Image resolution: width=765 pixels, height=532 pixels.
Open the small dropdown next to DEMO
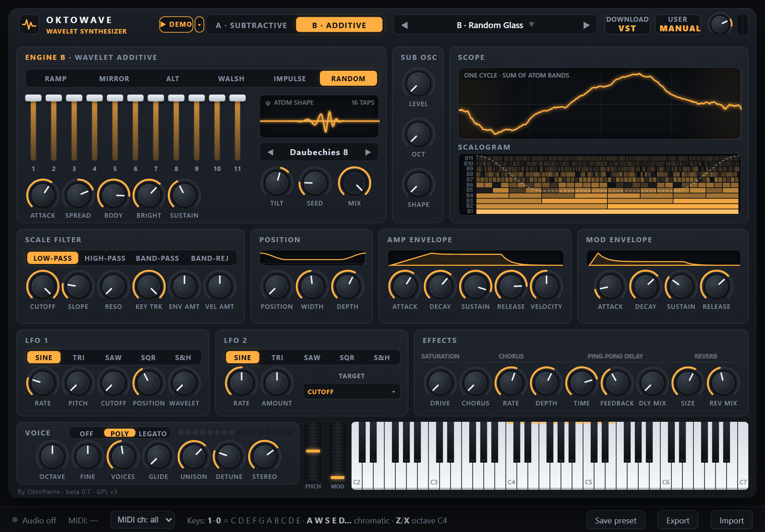tap(199, 24)
